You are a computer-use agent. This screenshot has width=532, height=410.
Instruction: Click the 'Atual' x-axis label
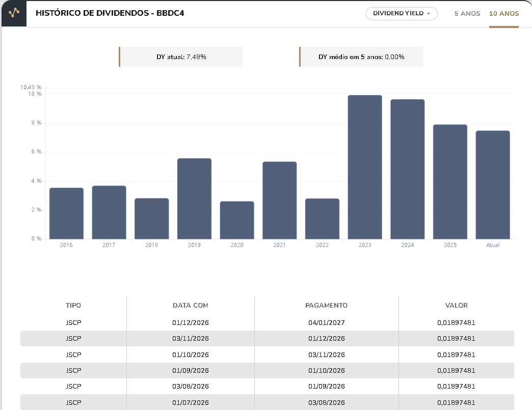tap(493, 245)
